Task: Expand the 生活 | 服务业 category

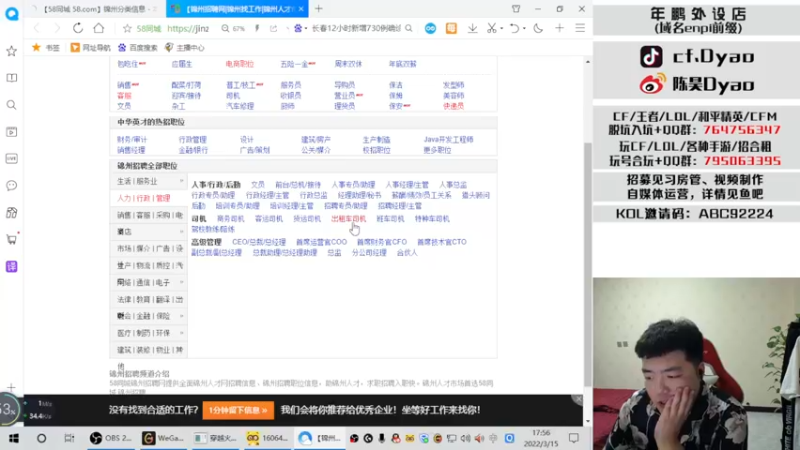Action: coord(148,181)
